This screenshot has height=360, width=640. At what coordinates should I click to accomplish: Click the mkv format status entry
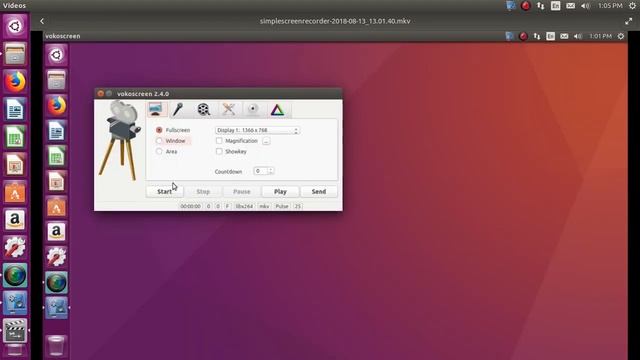point(264,207)
